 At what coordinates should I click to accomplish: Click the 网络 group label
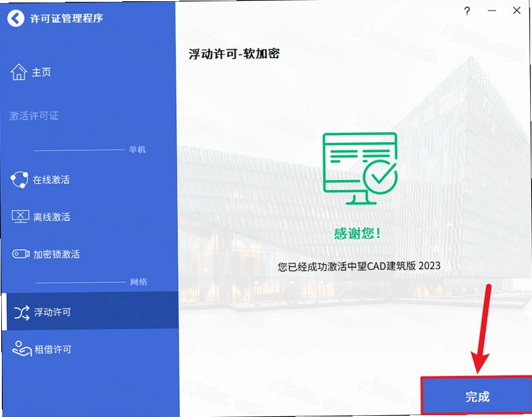[138, 282]
